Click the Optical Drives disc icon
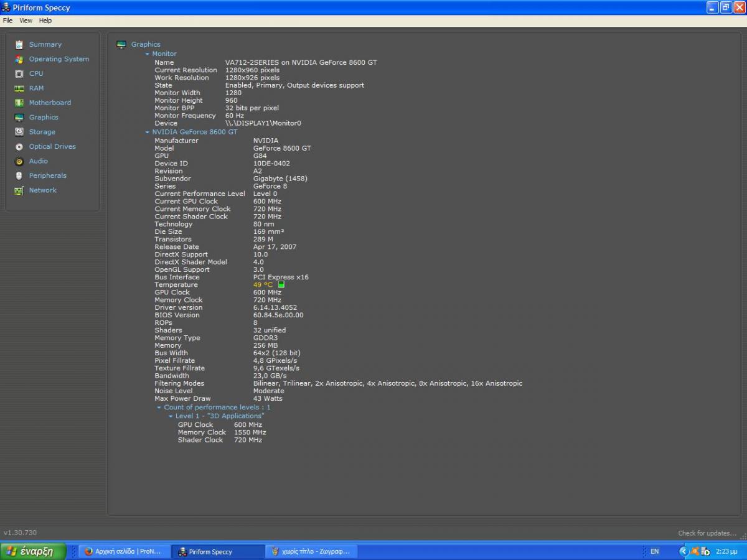Viewport: 747px width, 560px height. pyautogui.click(x=19, y=147)
